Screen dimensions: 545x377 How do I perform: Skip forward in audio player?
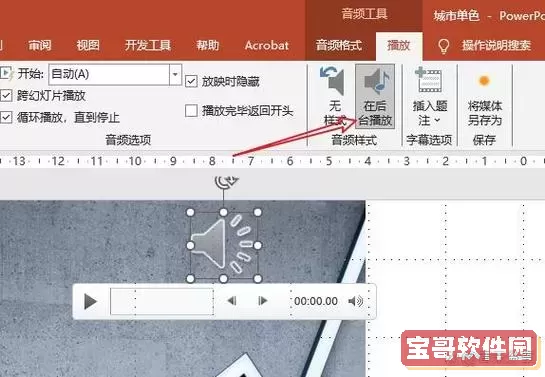[x=262, y=301]
